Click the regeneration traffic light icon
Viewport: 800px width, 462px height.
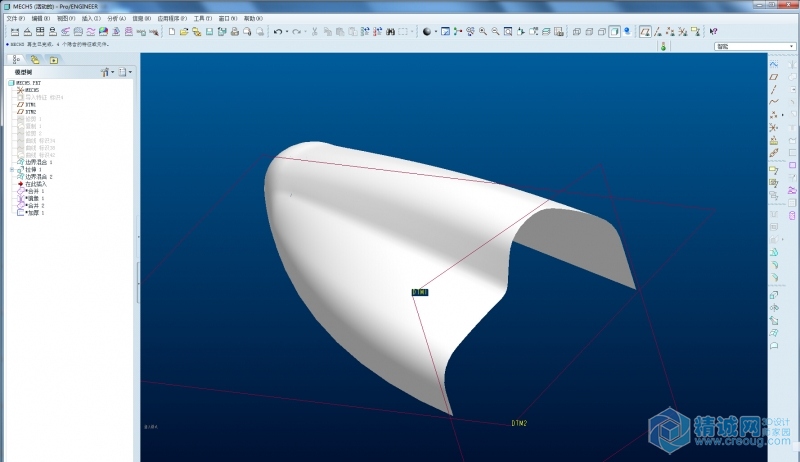(x=663, y=46)
